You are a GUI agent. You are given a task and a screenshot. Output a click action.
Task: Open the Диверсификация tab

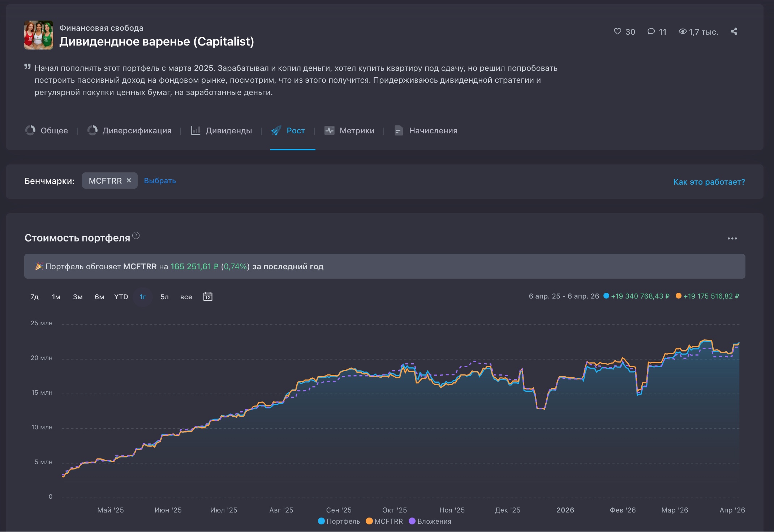pyautogui.click(x=129, y=130)
